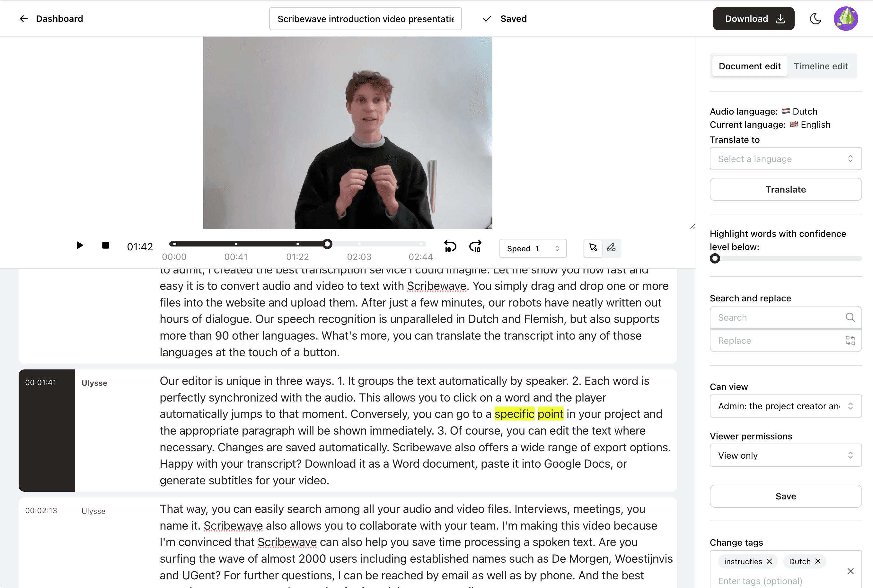Click the rewind 10 seconds icon
Viewport: 873px width, 588px height.
coord(450,247)
